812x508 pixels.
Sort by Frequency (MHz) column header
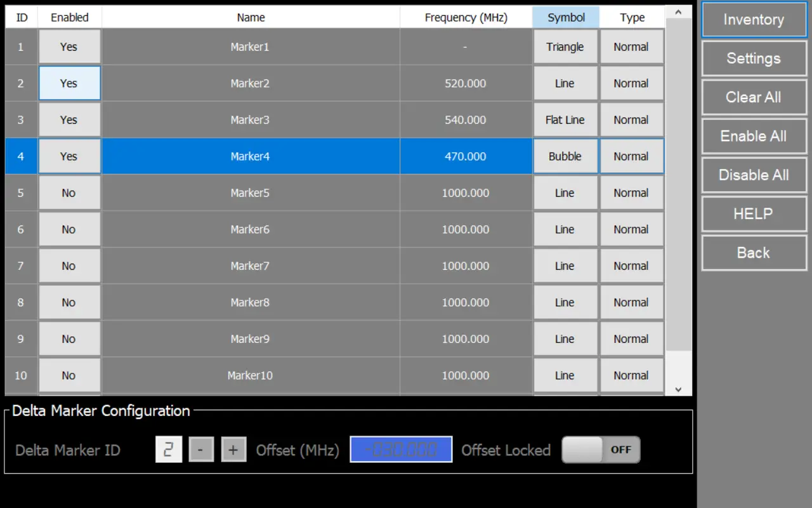[466, 18]
